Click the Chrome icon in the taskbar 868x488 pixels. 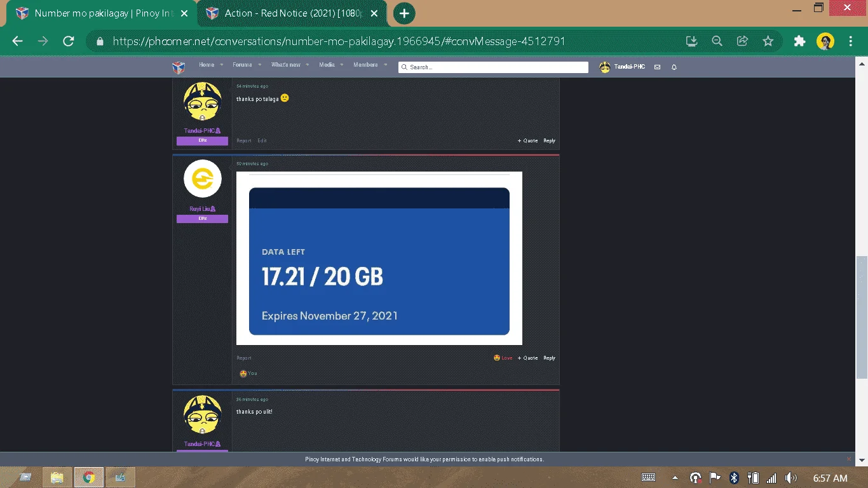click(x=89, y=477)
